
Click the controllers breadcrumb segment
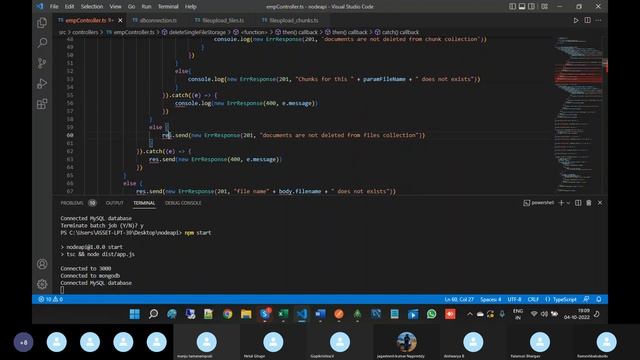85,32
